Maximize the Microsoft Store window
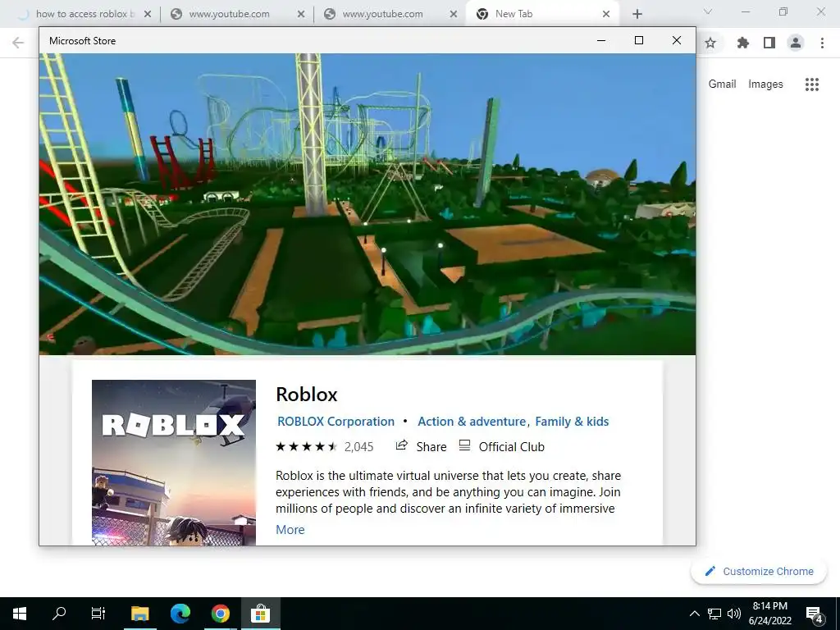Screen dimensions: 840x630 click(x=638, y=40)
